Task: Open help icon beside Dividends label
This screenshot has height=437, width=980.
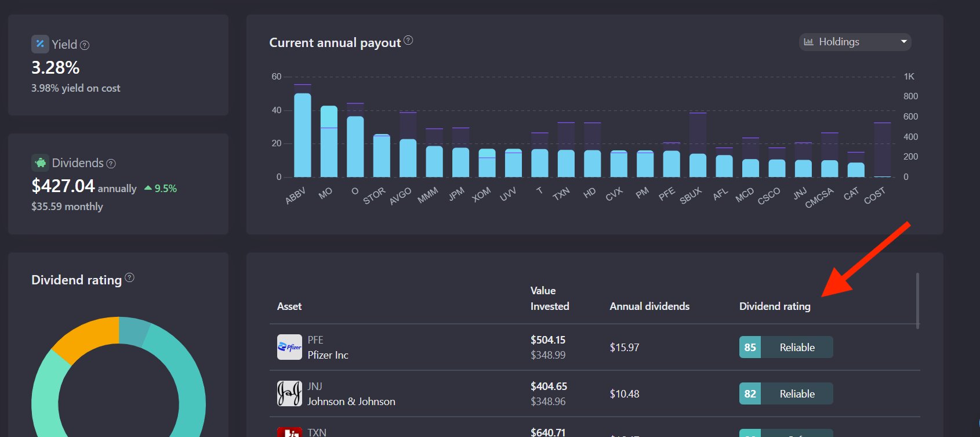Action: click(111, 164)
